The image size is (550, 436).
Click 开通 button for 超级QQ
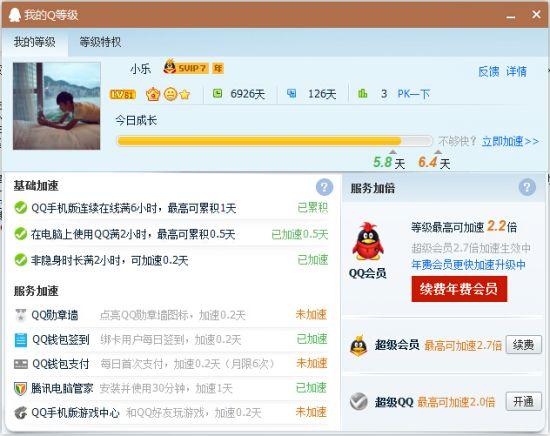tap(523, 401)
